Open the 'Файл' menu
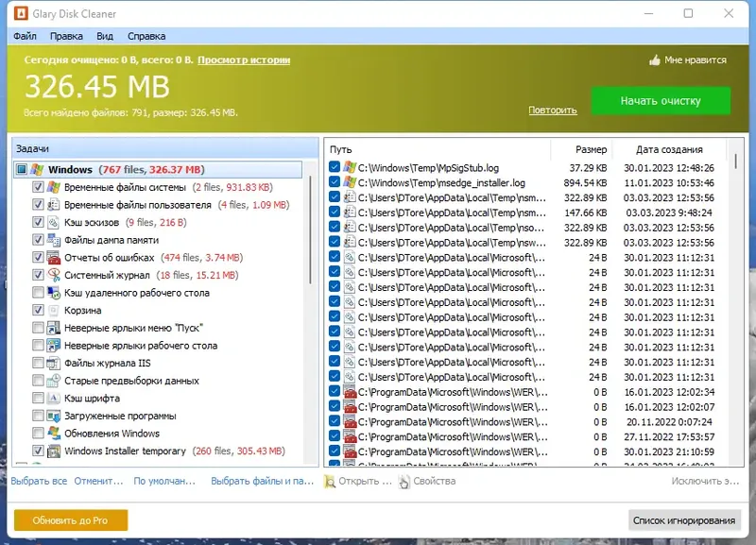Image resolution: width=756 pixels, height=545 pixels. click(x=26, y=36)
